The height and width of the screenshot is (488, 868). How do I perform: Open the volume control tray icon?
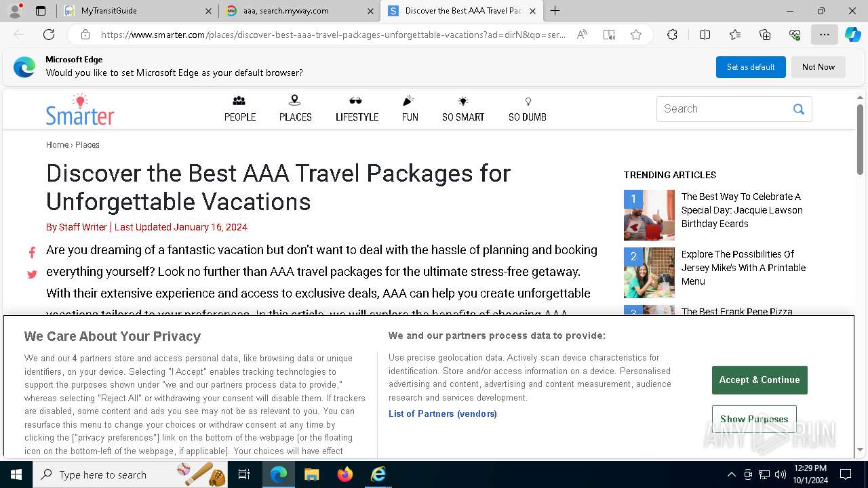point(781,474)
